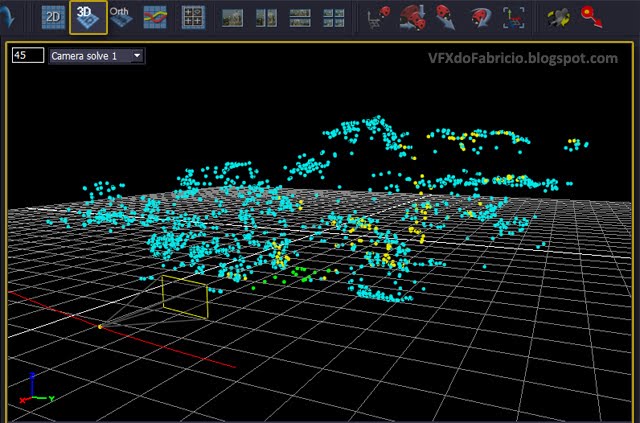
Task: Click the red camera path curve
Action: point(122,329)
